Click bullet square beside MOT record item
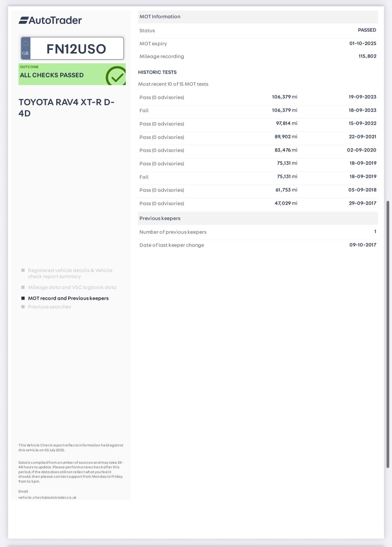 [x=23, y=298]
